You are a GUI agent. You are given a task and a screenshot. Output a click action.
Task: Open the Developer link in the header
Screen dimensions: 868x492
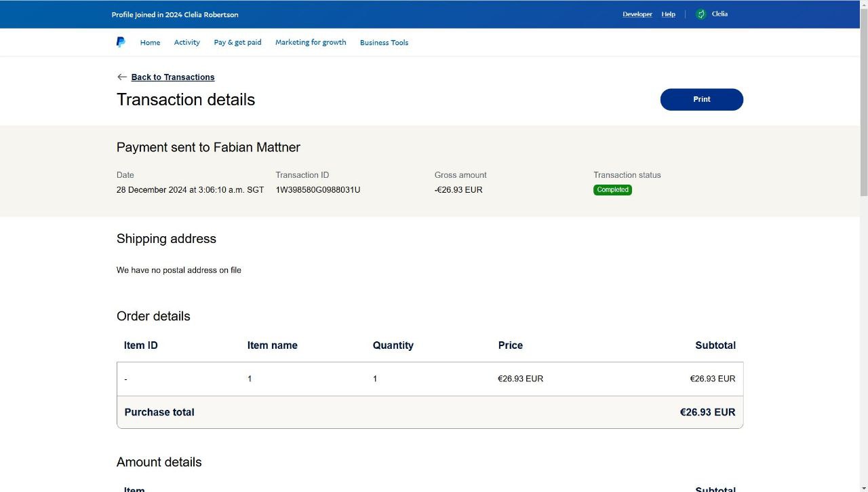pyautogui.click(x=637, y=14)
